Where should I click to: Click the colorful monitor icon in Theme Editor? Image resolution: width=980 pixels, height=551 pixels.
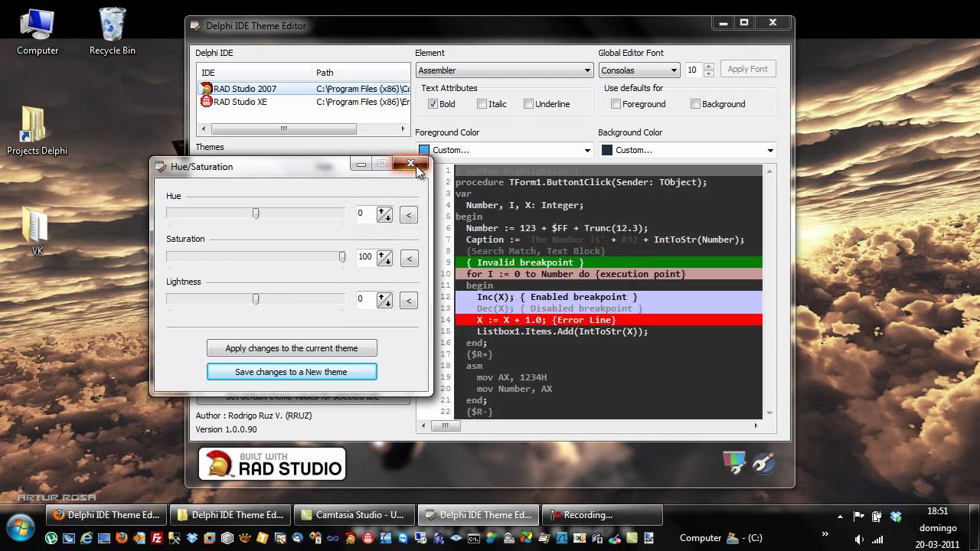(734, 462)
